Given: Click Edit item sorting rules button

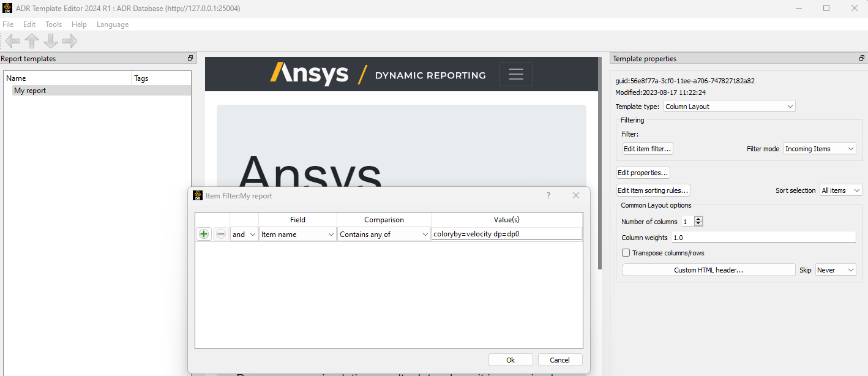Looking at the screenshot, I should (653, 190).
